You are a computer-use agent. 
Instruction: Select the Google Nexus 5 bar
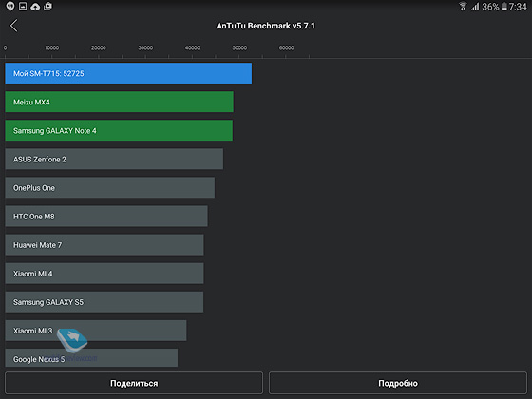tap(91, 357)
